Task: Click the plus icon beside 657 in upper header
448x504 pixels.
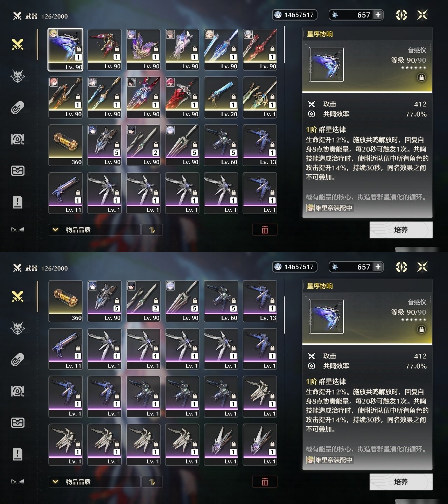Action: 378,15
